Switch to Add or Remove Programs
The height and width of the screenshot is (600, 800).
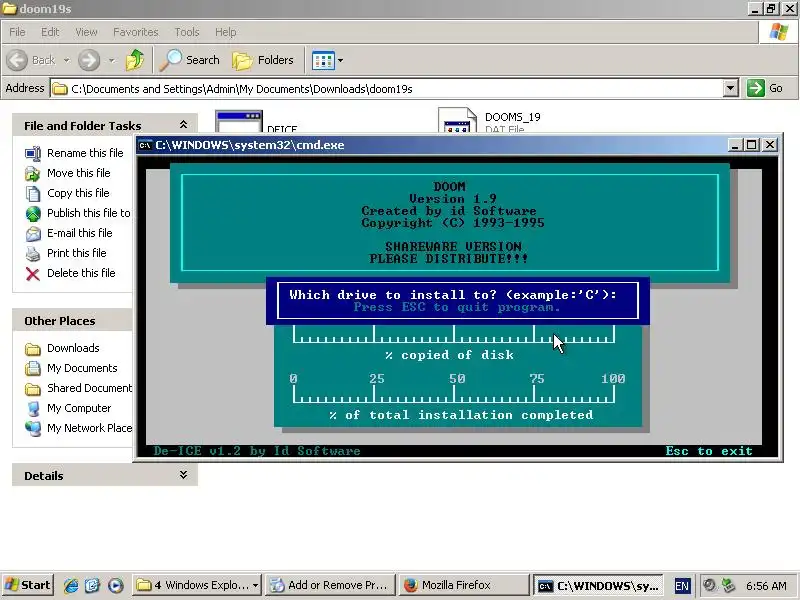point(332,585)
